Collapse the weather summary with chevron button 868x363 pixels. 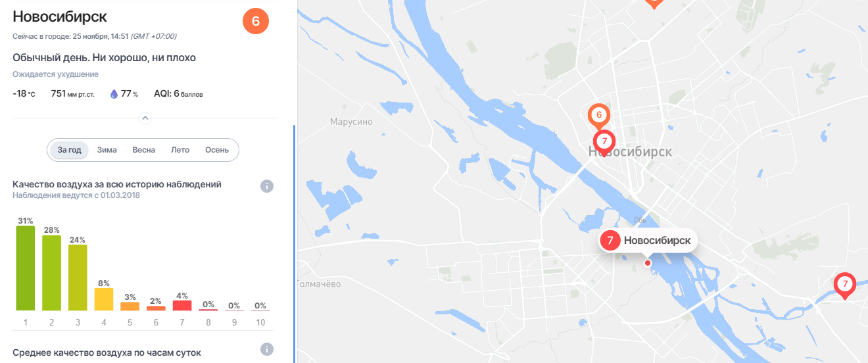(x=146, y=118)
